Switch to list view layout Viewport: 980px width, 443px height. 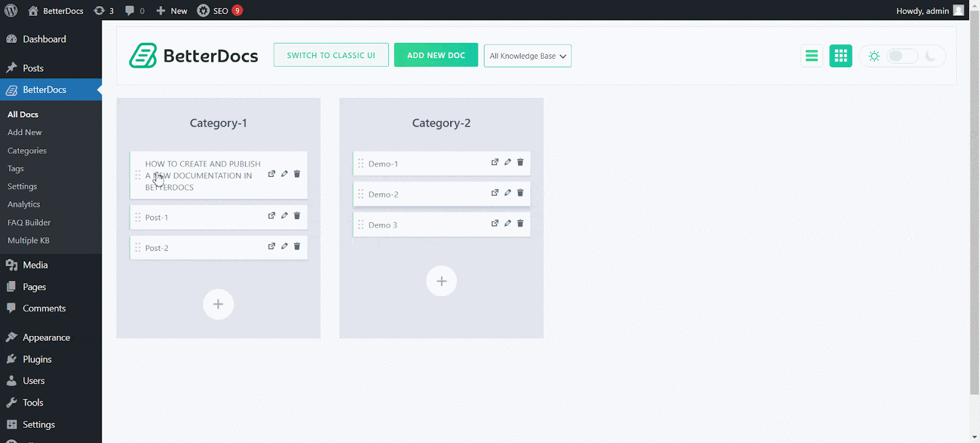[x=812, y=56]
